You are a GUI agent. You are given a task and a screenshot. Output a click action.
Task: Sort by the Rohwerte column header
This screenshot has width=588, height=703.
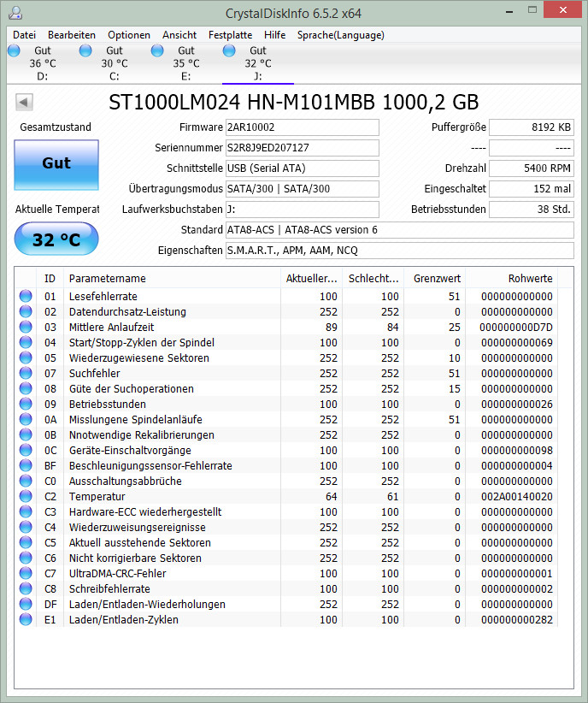coord(511,279)
